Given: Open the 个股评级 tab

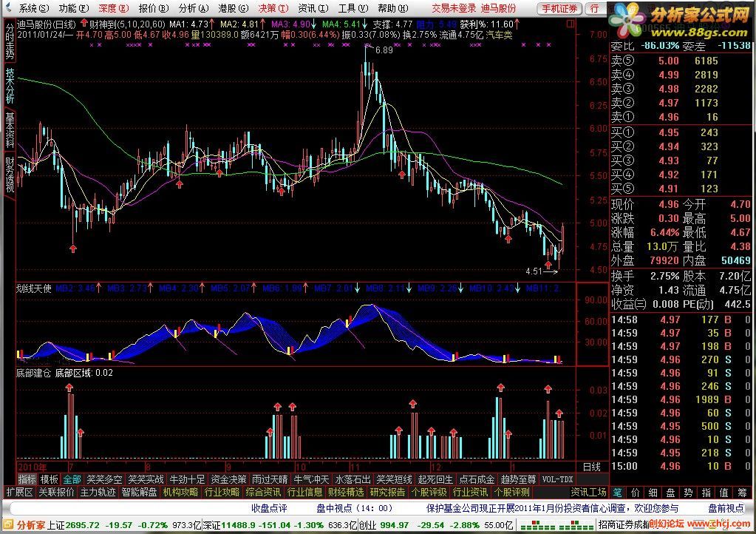Looking at the screenshot, I should point(429,492).
